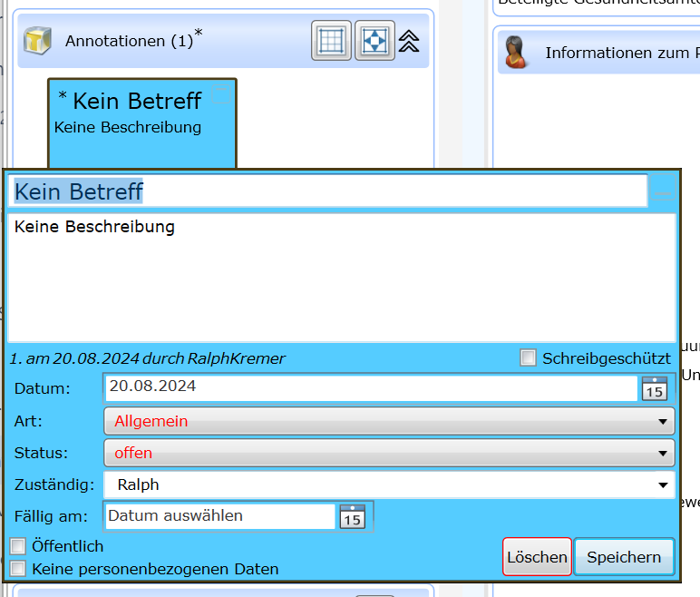Screen dimensions: 700x597
Task: Click the grid view icon in Annotationen header
Action: pos(331,41)
